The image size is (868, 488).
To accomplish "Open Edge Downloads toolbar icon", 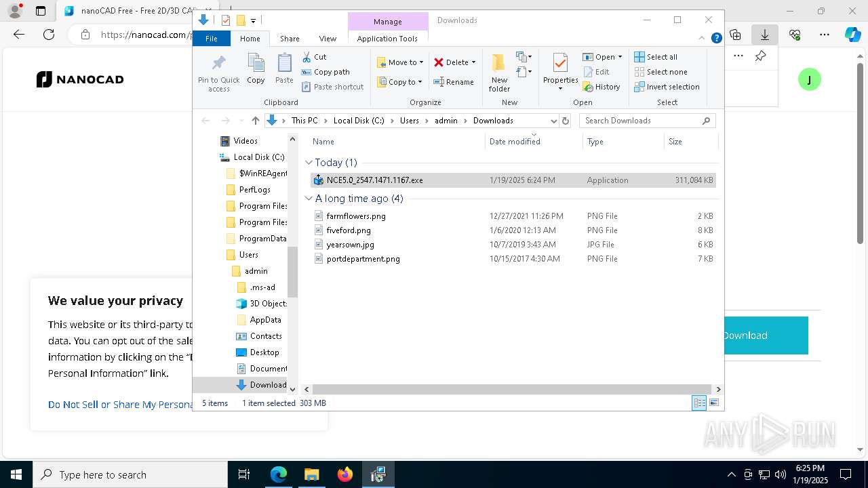I will pyautogui.click(x=765, y=35).
